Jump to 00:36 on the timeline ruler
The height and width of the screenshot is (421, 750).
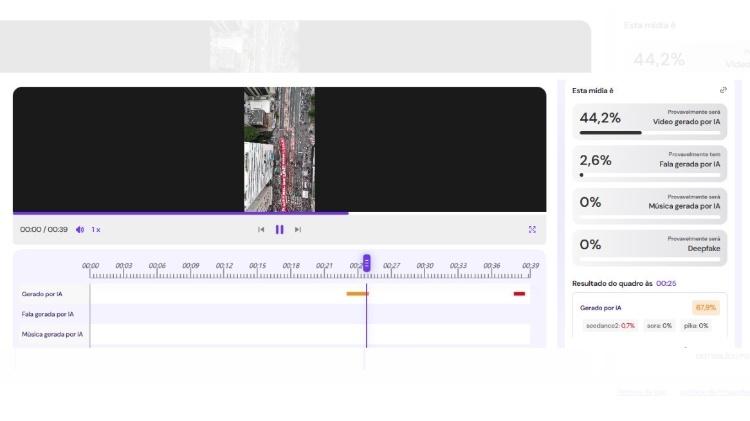(492, 266)
